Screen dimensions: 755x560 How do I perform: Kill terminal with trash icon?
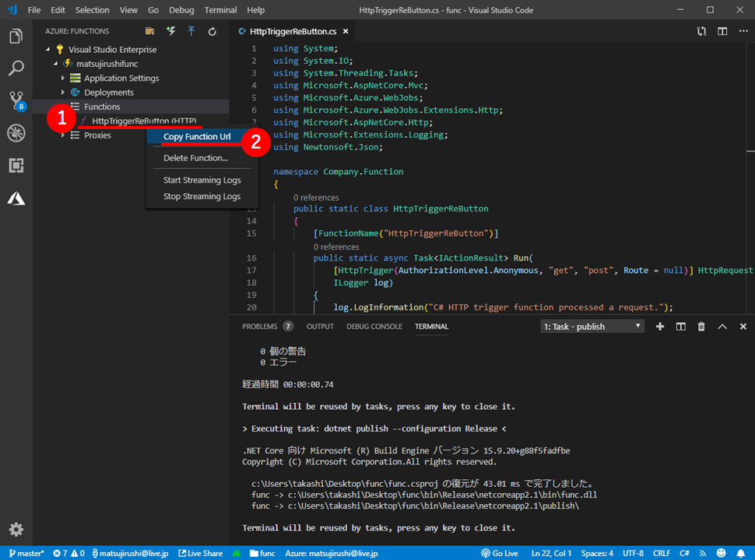click(x=701, y=327)
